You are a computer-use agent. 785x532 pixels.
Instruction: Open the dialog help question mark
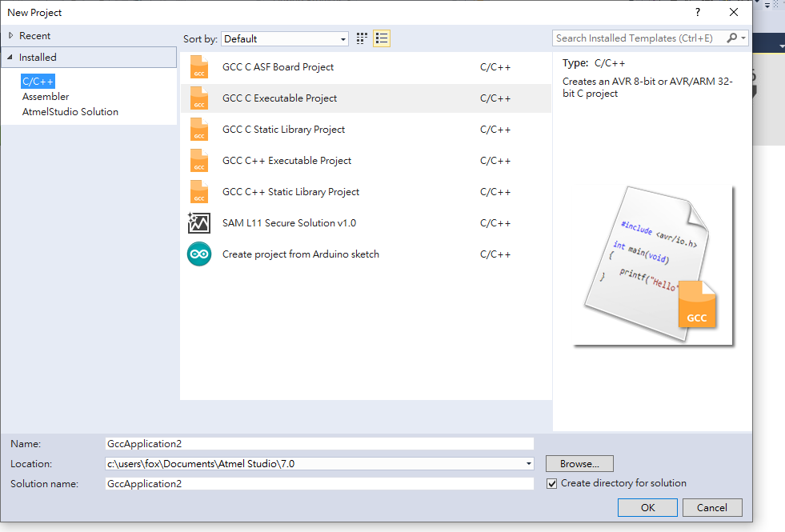pos(698,13)
